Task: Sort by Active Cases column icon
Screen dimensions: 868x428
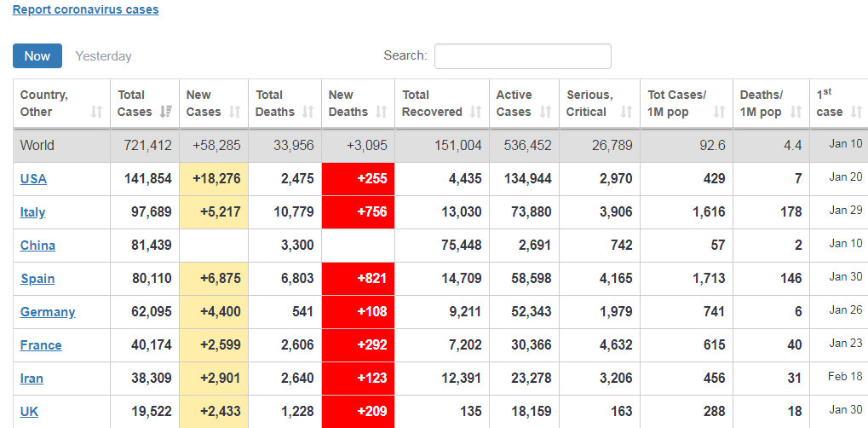Action: [x=546, y=112]
